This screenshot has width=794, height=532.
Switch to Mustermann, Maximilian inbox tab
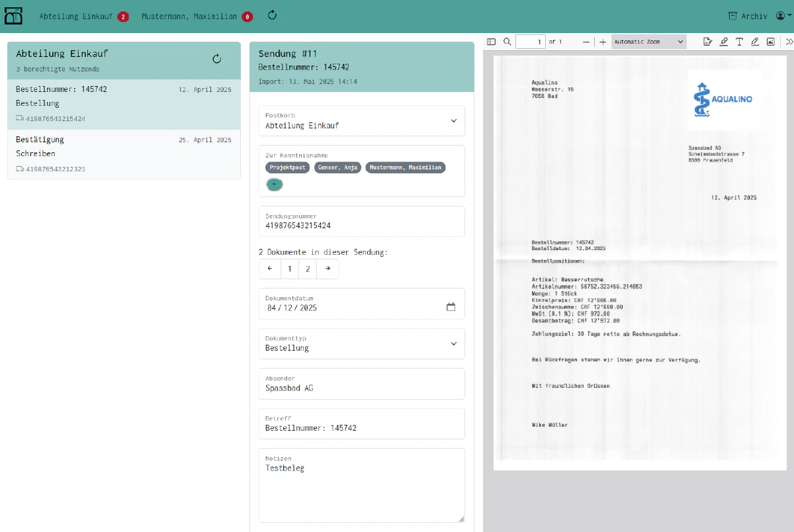(x=197, y=17)
